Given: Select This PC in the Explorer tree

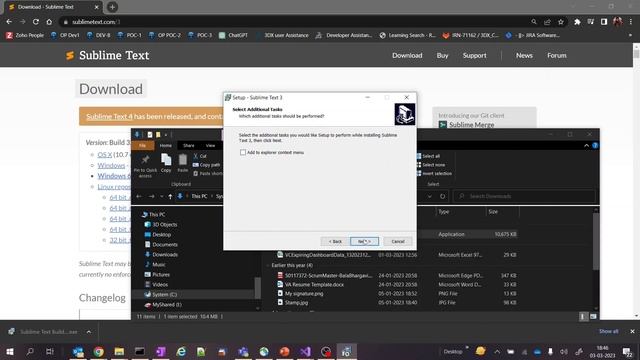Looking at the screenshot, I should coord(153,214).
